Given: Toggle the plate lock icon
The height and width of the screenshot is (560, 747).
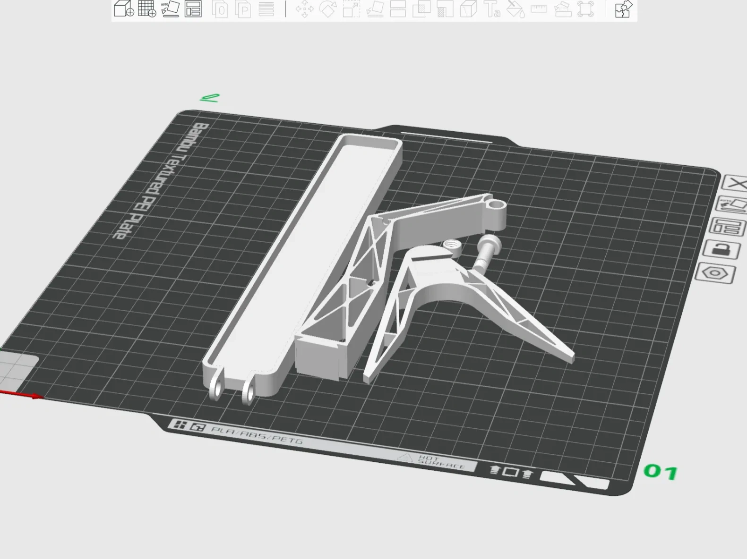Looking at the screenshot, I should [x=721, y=249].
